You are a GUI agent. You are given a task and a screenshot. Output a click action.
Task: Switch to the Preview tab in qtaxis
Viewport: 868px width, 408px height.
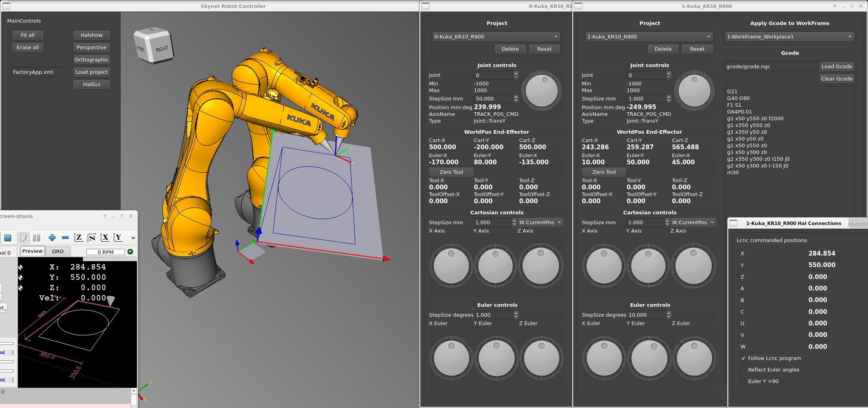(x=32, y=251)
